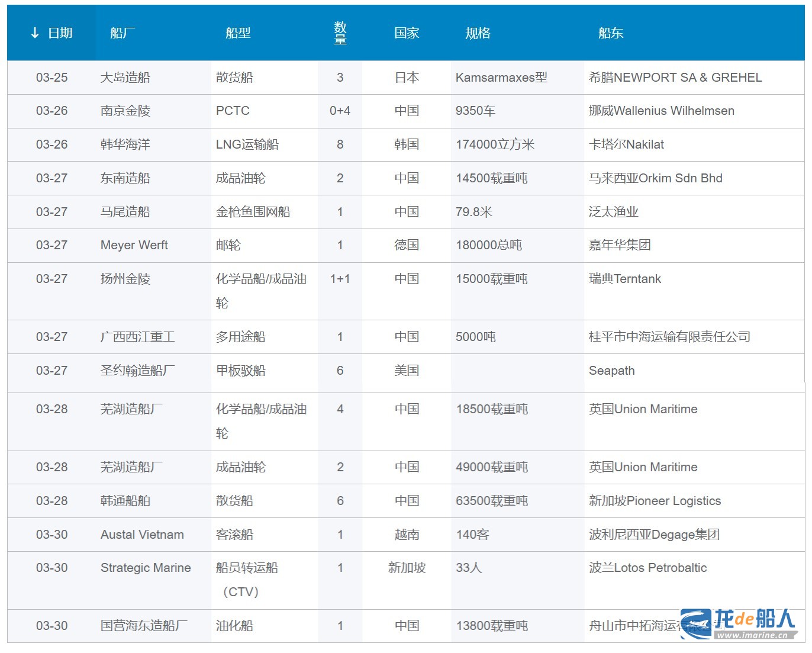Select the 卡塔尔Nakilat owner cell

(626, 144)
